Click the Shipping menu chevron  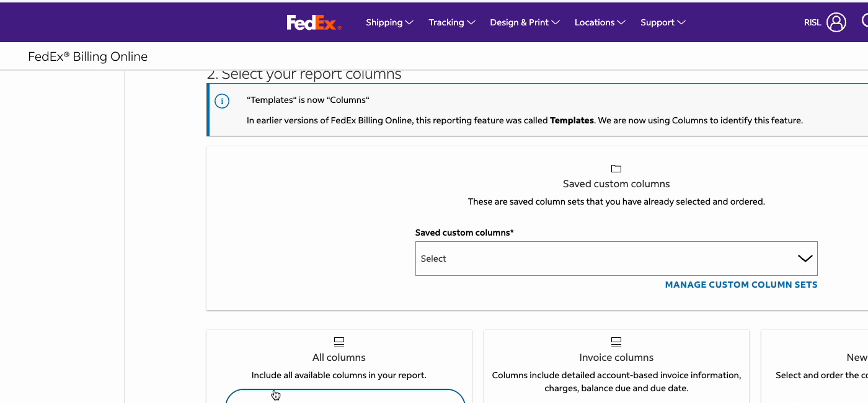pos(409,22)
